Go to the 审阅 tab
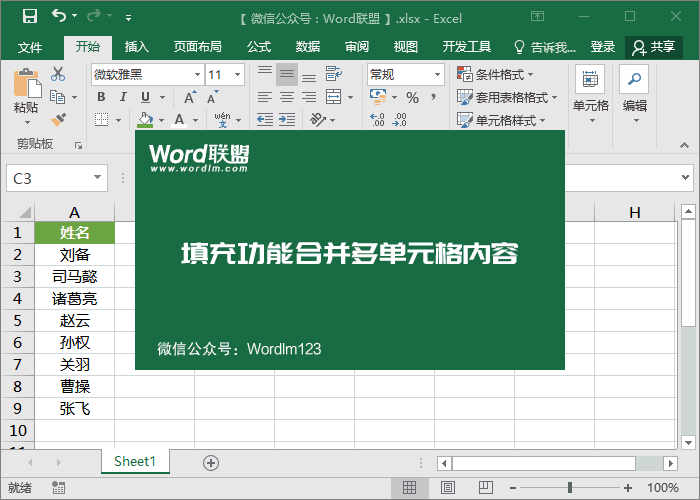This screenshot has height=500, width=700. pyautogui.click(x=357, y=47)
